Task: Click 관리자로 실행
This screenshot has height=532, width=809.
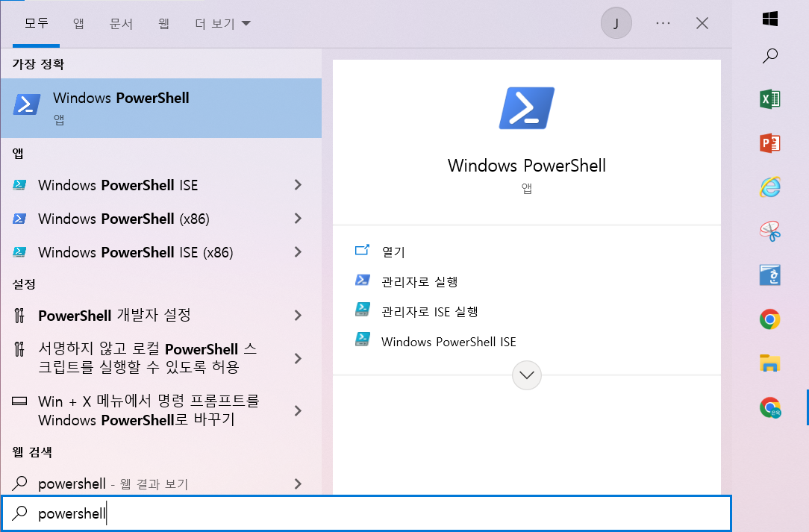Action: click(419, 282)
